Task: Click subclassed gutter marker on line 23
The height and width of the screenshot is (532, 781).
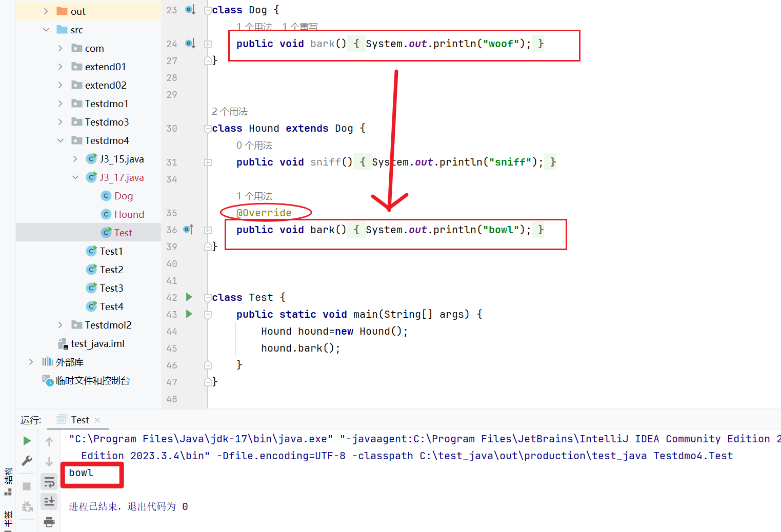Action: pyautogui.click(x=190, y=10)
